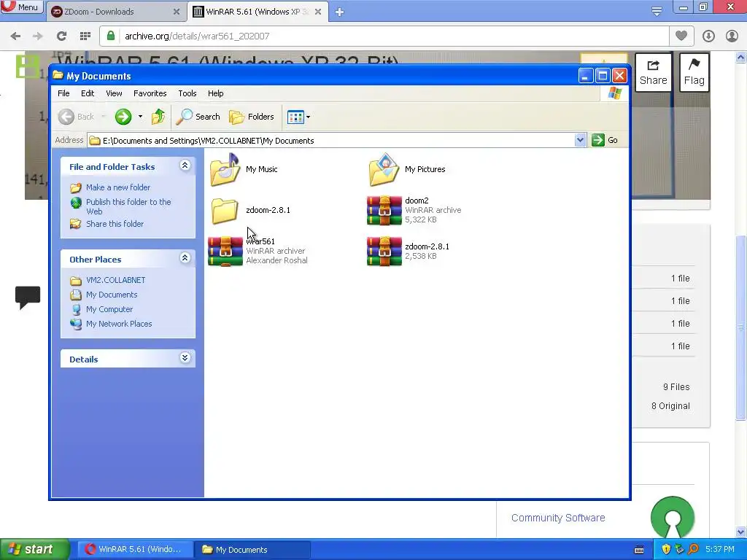Click the Flag button on archive.org

694,72
